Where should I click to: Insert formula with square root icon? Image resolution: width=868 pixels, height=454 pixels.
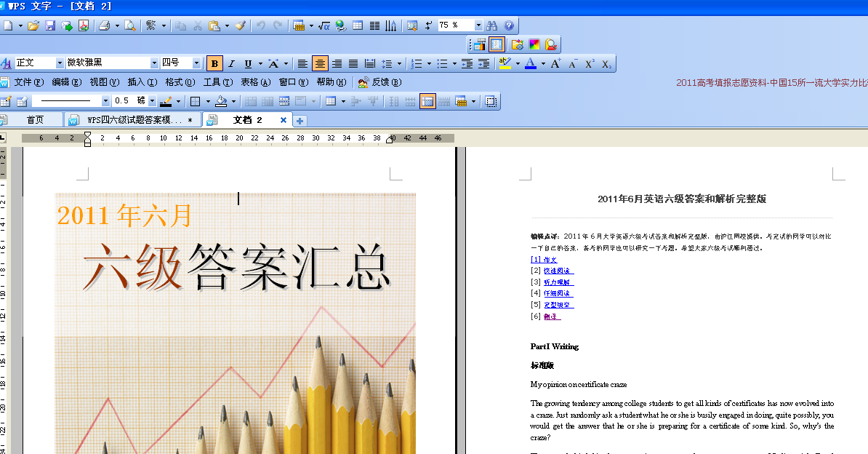[x=324, y=25]
